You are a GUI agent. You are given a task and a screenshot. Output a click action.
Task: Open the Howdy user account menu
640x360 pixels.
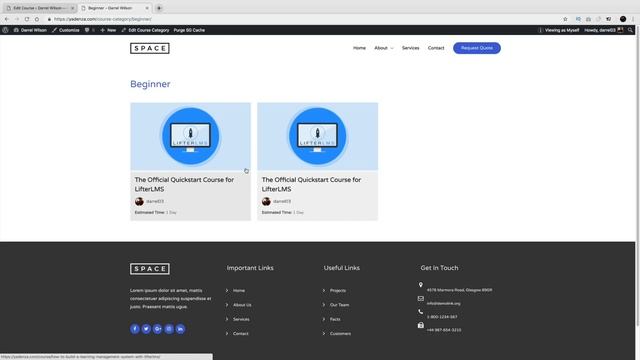(x=604, y=30)
